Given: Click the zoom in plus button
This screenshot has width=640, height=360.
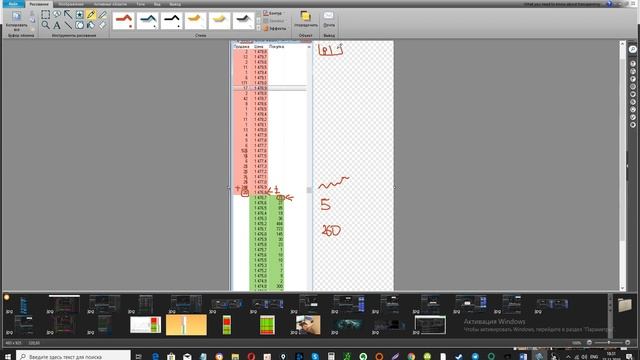Looking at the screenshot, I should (628, 343).
